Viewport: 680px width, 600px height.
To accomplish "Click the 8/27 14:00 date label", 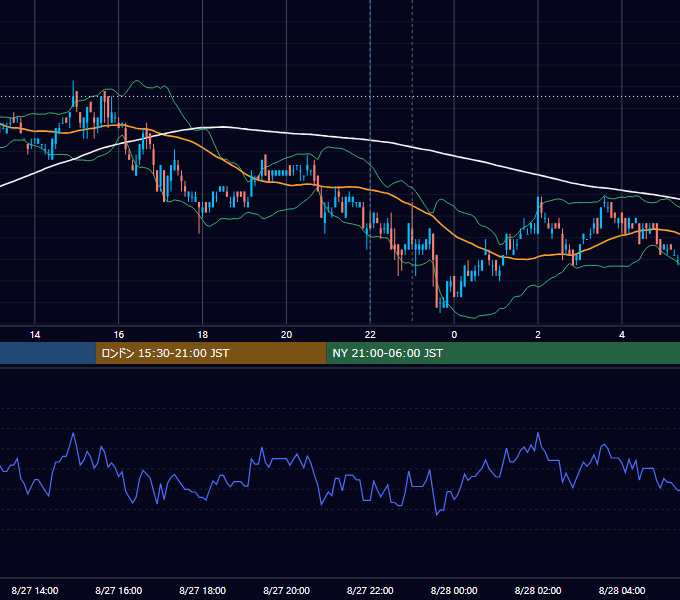I will pos(35,590).
